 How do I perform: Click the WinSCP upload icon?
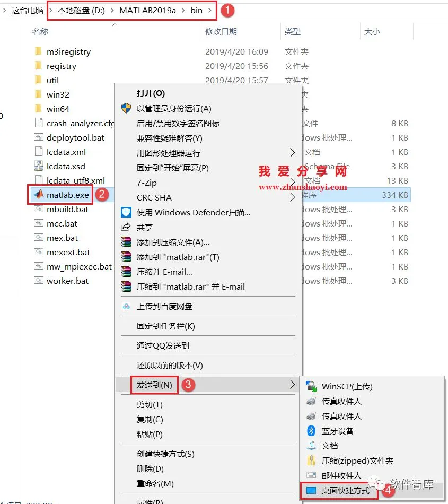coord(311,386)
